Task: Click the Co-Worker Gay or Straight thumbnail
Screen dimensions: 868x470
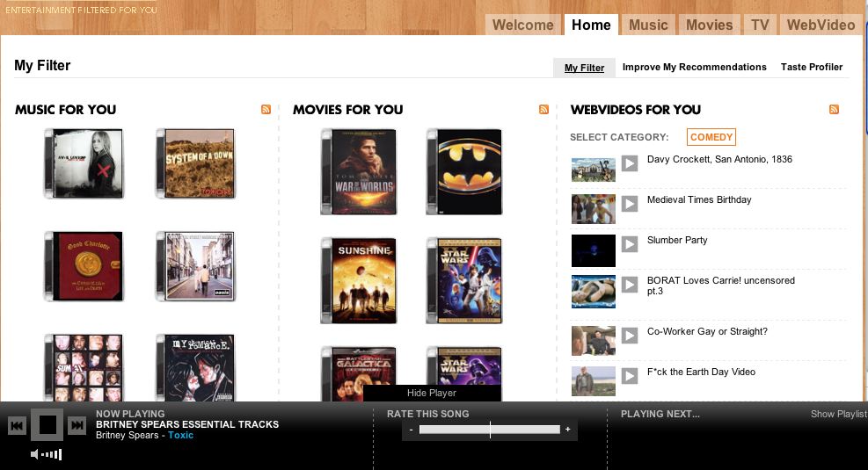Action: 594,341
